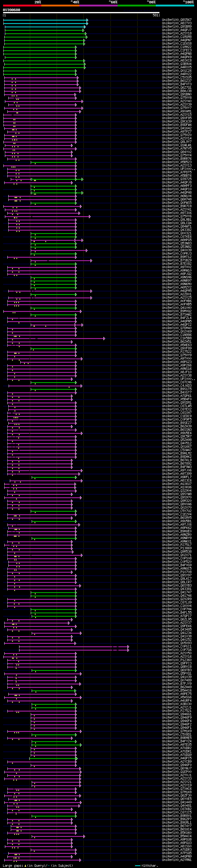The image size is (197, 868).
Task: Select hit UniRef100_Q43382
Action: (x=177, y=230)
